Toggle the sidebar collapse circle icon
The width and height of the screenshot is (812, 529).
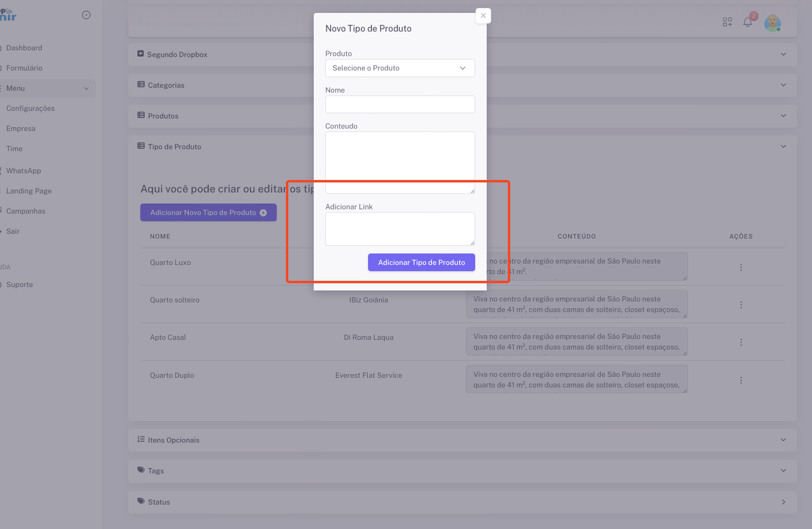click(86, 15)
